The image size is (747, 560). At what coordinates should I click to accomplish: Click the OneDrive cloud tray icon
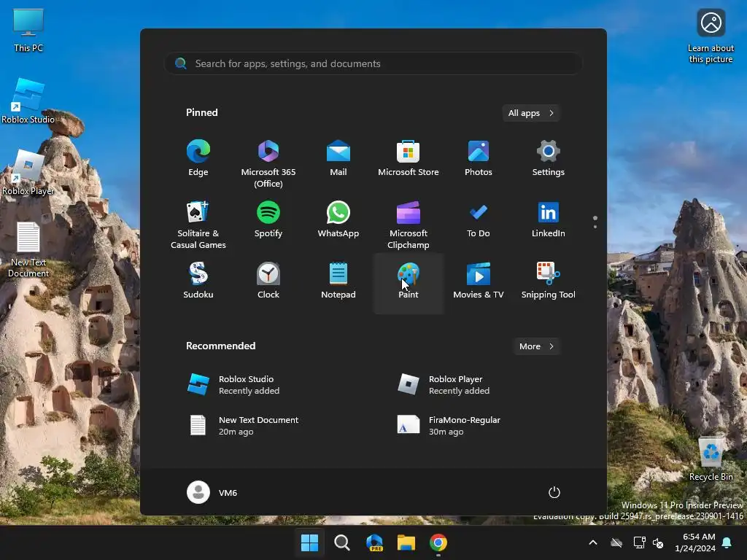pyautogui.click(x=616, y=542)
